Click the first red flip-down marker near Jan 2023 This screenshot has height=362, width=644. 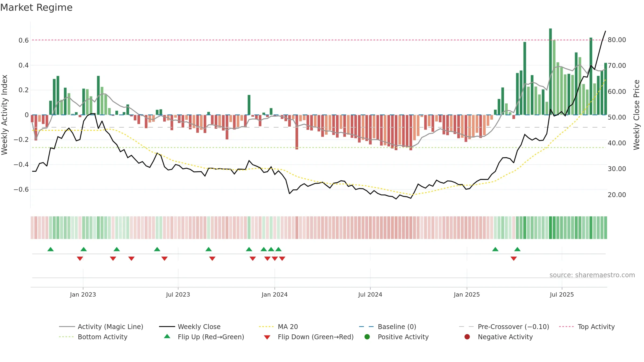pyautogui.click(x=80, y=258)
